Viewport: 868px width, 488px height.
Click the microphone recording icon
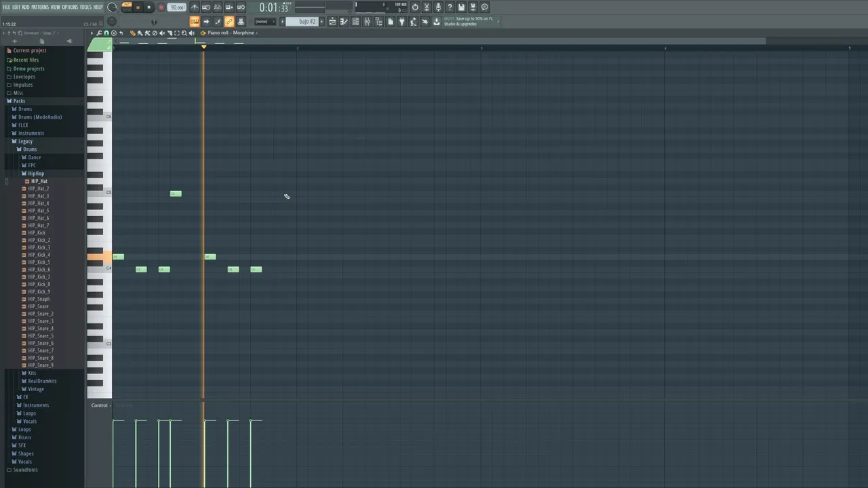click(438, 7)
